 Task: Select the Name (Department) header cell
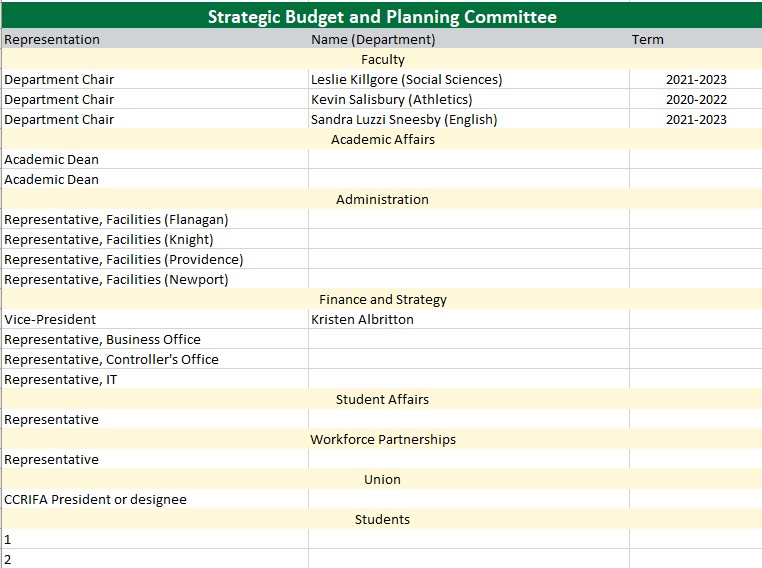(x=373, y=40)
